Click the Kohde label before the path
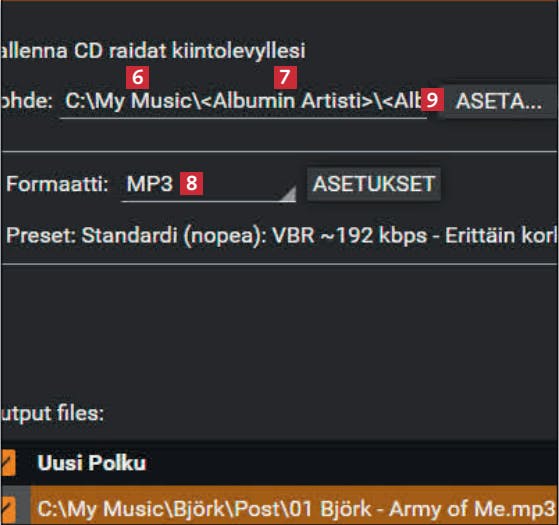The width and height of the screenshot is (559, 525). click(26, 101)
